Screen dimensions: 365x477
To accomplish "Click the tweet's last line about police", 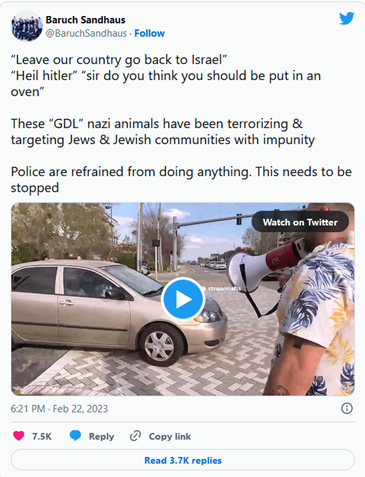I will (x=181, y=180).
